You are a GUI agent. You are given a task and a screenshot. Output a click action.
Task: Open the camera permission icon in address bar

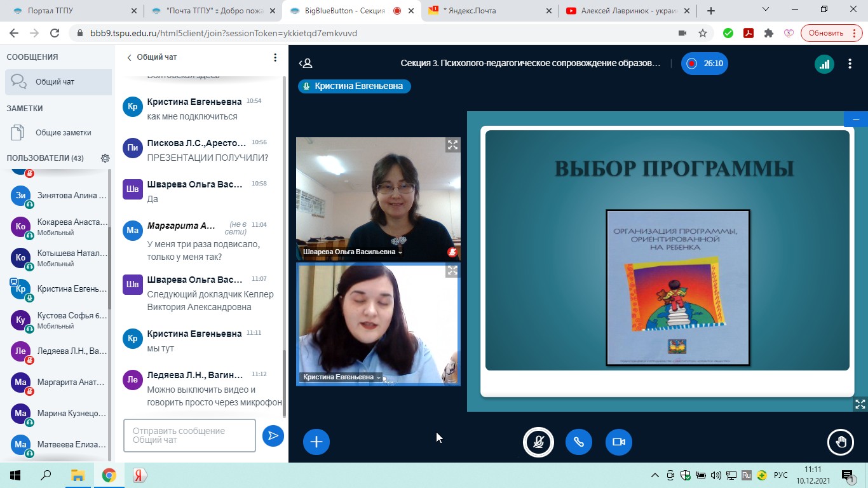coord(682,33)
